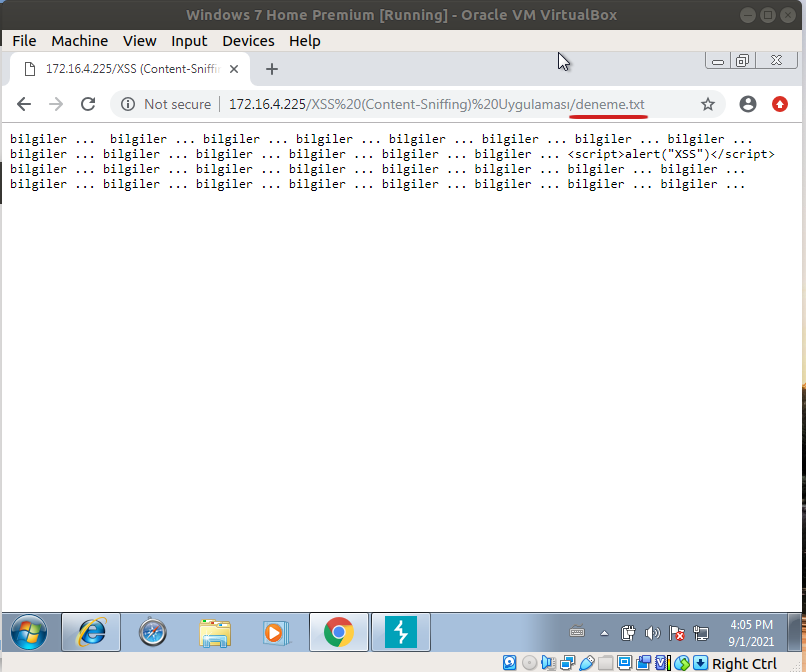Click VirtualBox shared folders icon
This screenshot has width=806, height=672.
coord(606,663)
